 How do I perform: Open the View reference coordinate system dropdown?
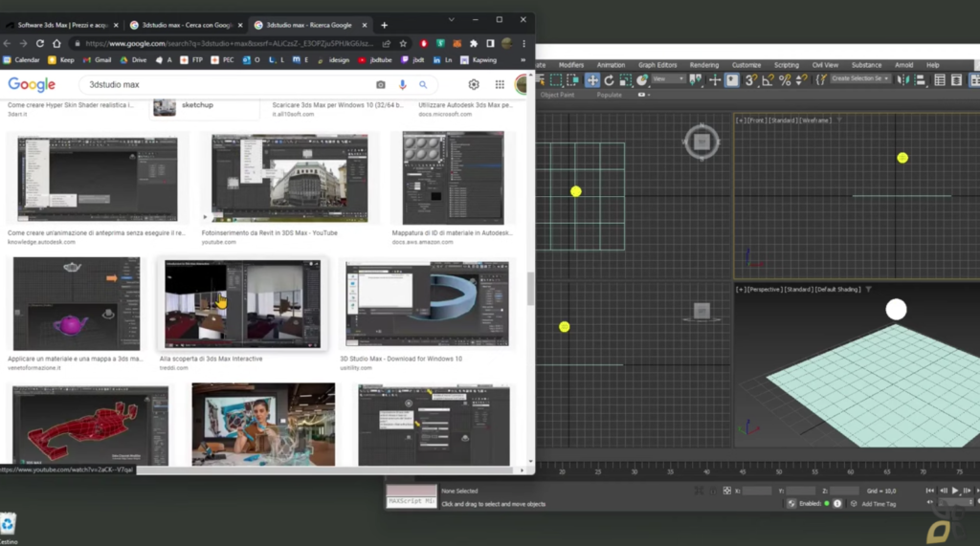tap(668, 78)
